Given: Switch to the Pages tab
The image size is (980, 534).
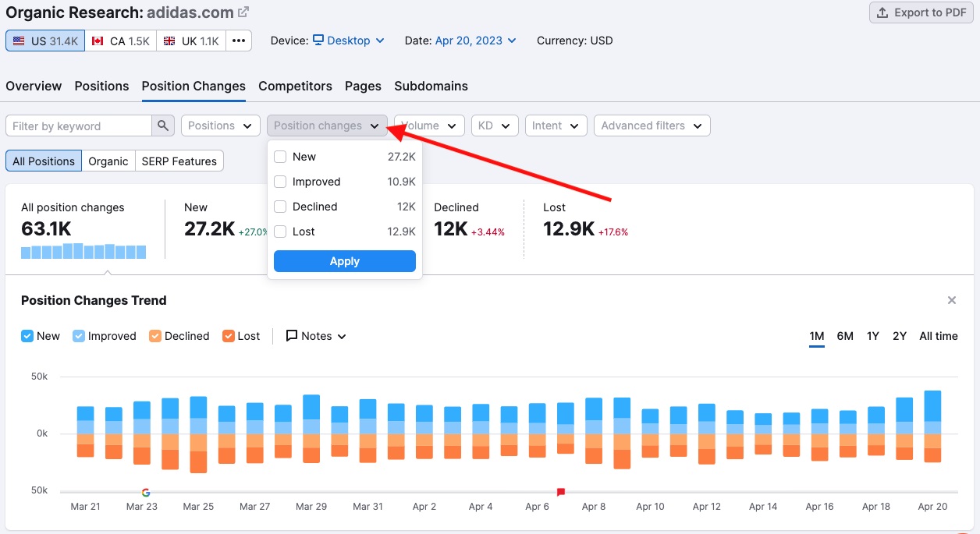Looking at the screenshot, I should pos(363,86).
